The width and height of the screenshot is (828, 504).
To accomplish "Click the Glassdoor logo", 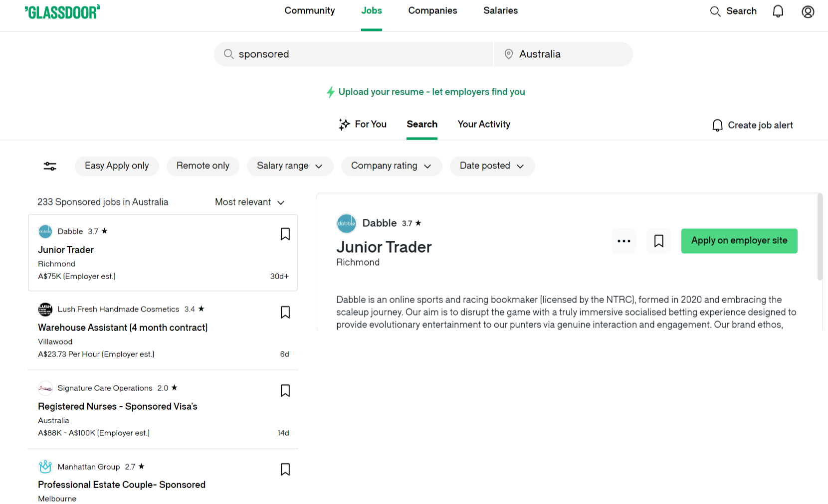I will [x=62, y=12].
